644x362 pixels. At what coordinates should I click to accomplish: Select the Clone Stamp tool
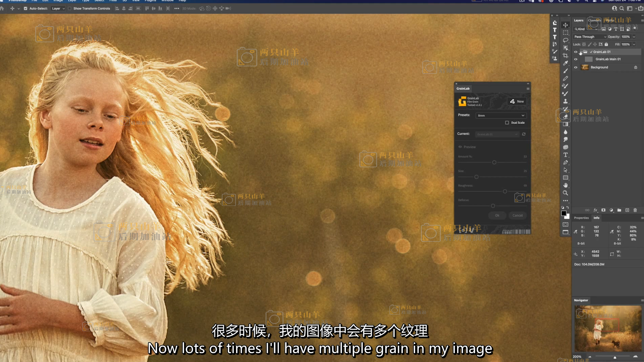[565, 101]
